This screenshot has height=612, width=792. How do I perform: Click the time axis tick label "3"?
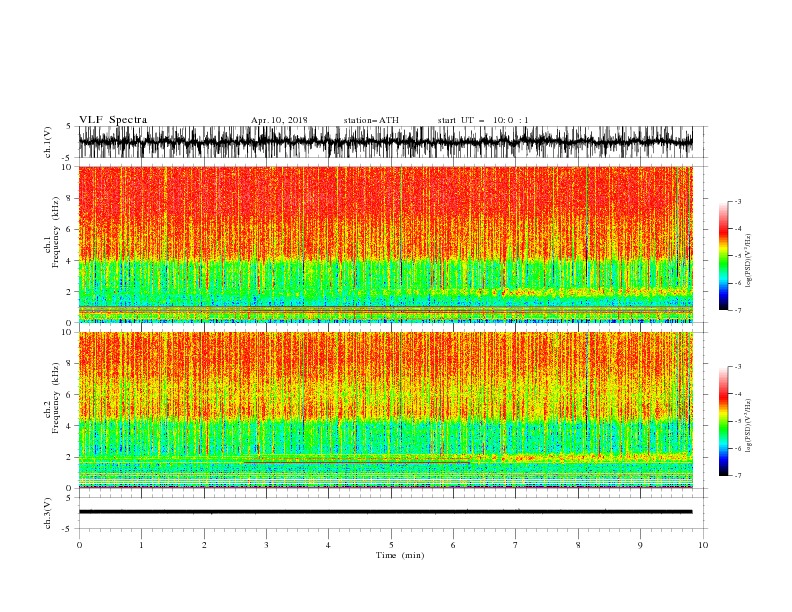point(266,545)
